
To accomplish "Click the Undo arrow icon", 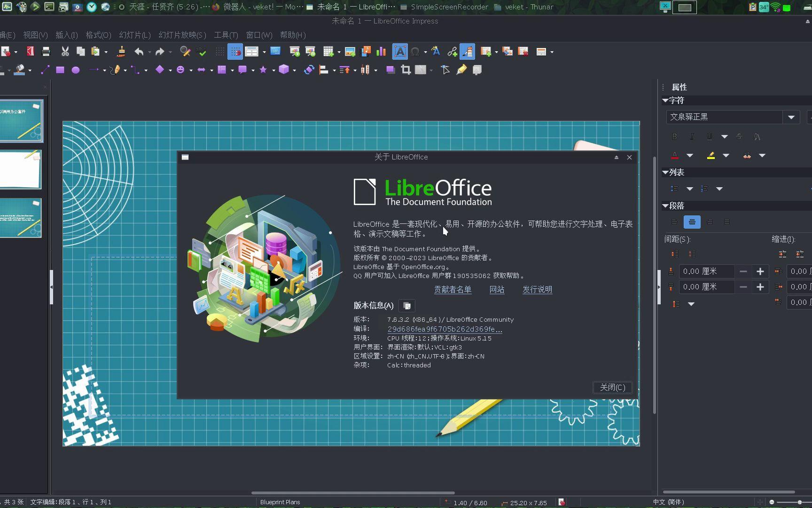I will tap(139, 51).
